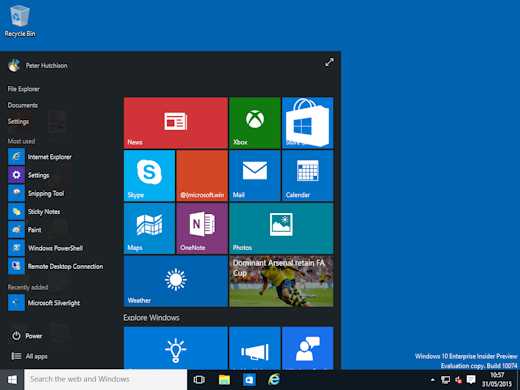Show All apps list

pyautogui.click(x=29, y=356)
